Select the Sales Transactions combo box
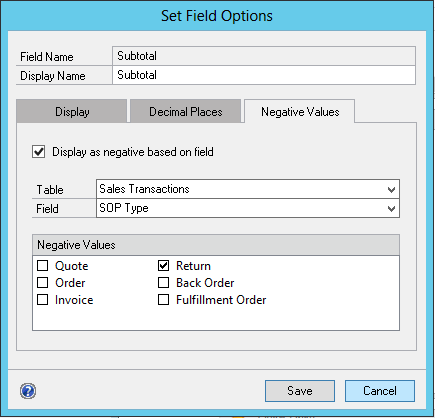Image resolution: width=435 pixels, height=418 pixels. tap(248, 189)
